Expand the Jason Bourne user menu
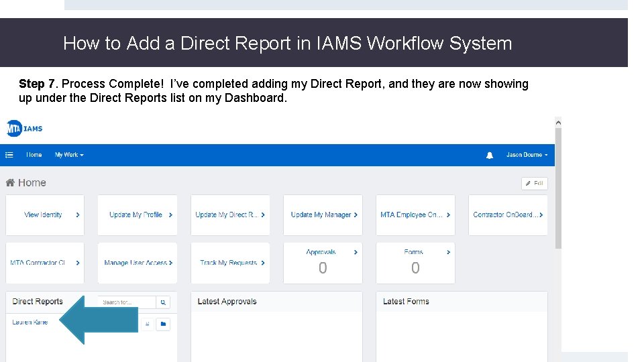Screen dimensions: 644x362 [x=527, y=155]
